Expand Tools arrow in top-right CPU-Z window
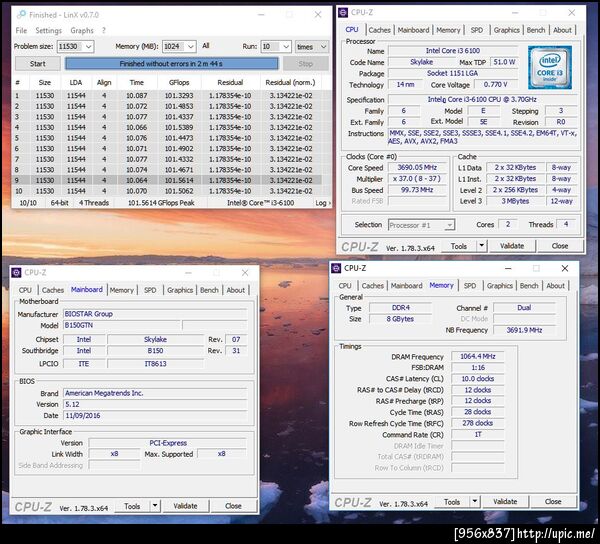This screenshot has width=600, height=544. pyautogui.click(x=482, y=246)
